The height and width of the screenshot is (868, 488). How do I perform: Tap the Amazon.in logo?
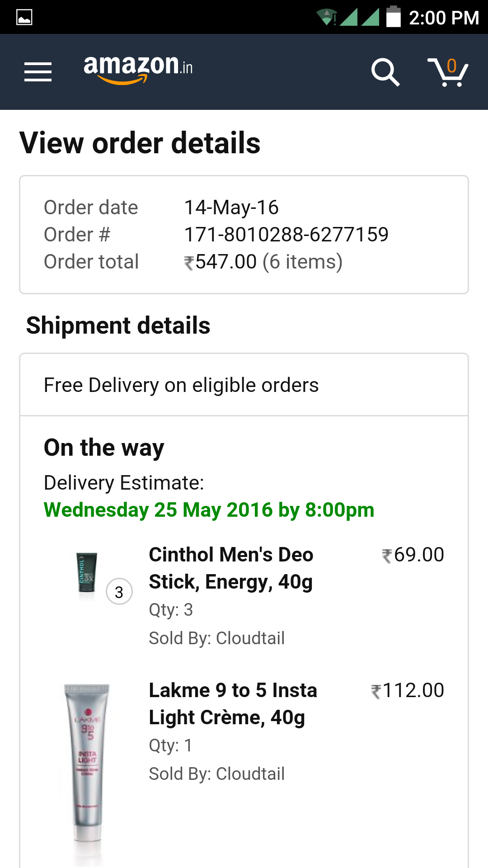pyautogui.click(x=138, y=69)
